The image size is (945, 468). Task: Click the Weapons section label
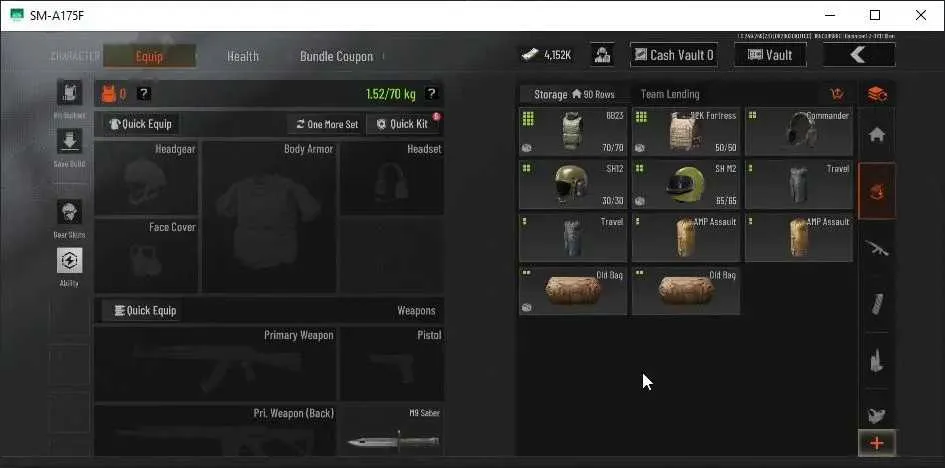click(416, 311)
